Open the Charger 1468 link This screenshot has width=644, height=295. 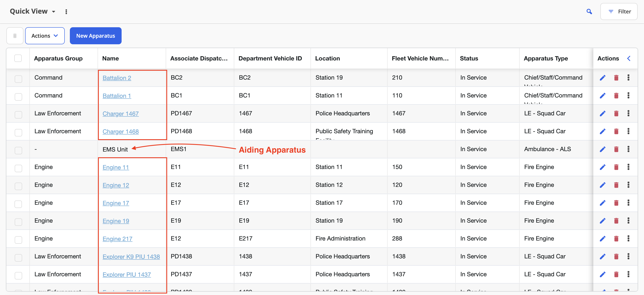click(x=121, y=132)
